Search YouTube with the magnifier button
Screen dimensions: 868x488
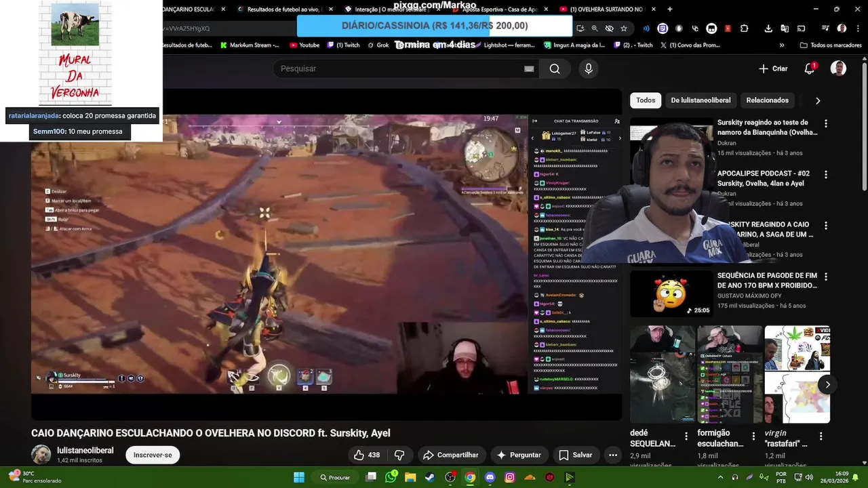coord(555,68)
